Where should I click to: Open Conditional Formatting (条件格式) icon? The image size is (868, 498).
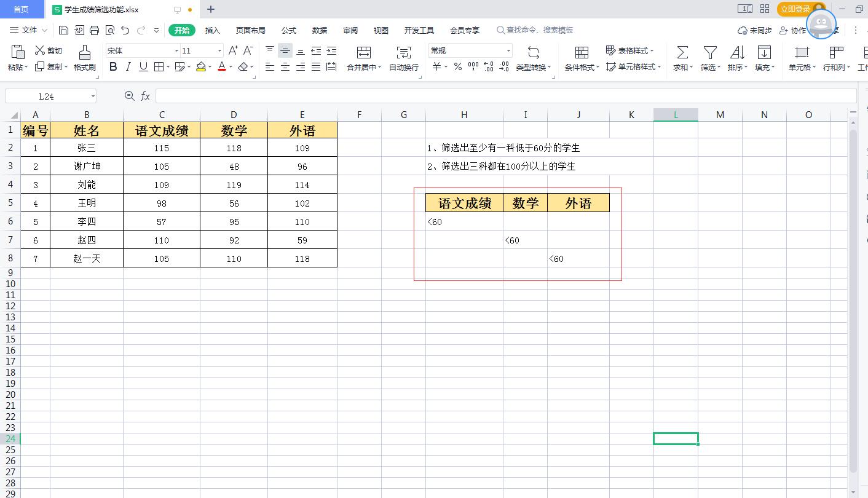(582, 52)
